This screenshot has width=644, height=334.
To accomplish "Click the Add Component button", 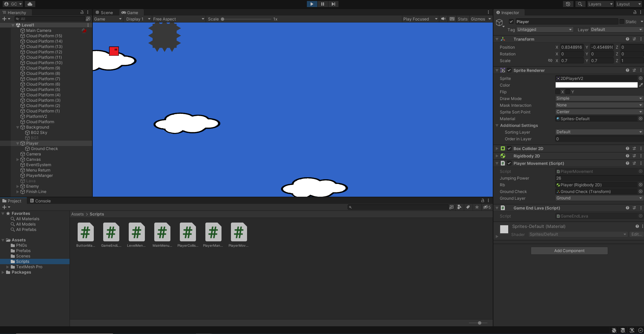I will click(x=569, y=251).
